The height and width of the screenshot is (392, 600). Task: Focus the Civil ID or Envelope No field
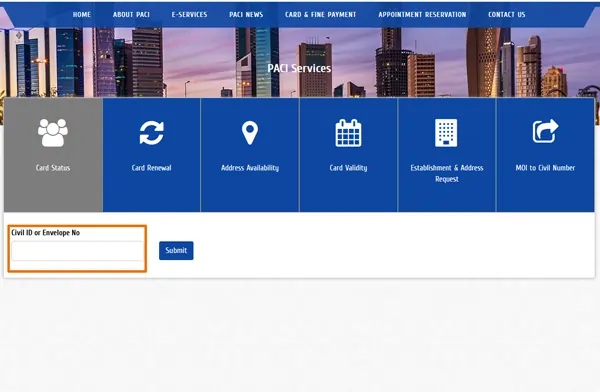(x=77, y=251)
